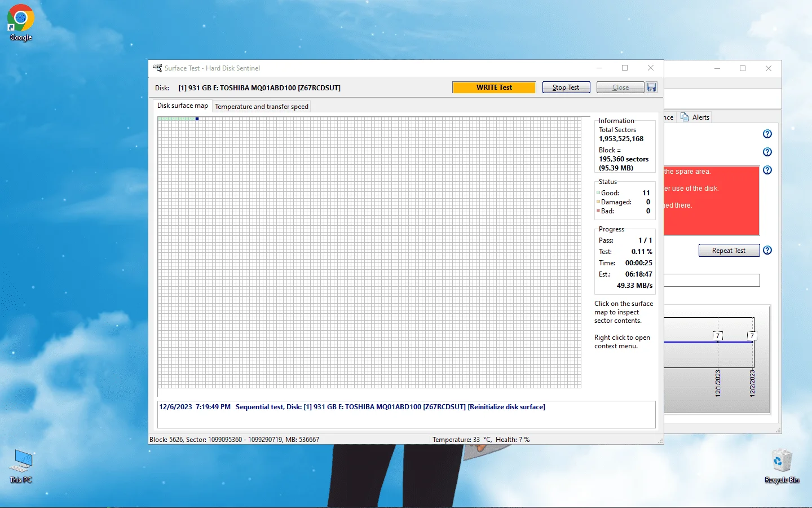Save the surface test result via floppy icon
This screenshot has height=508, width=812.
click(x=652, y=87)
